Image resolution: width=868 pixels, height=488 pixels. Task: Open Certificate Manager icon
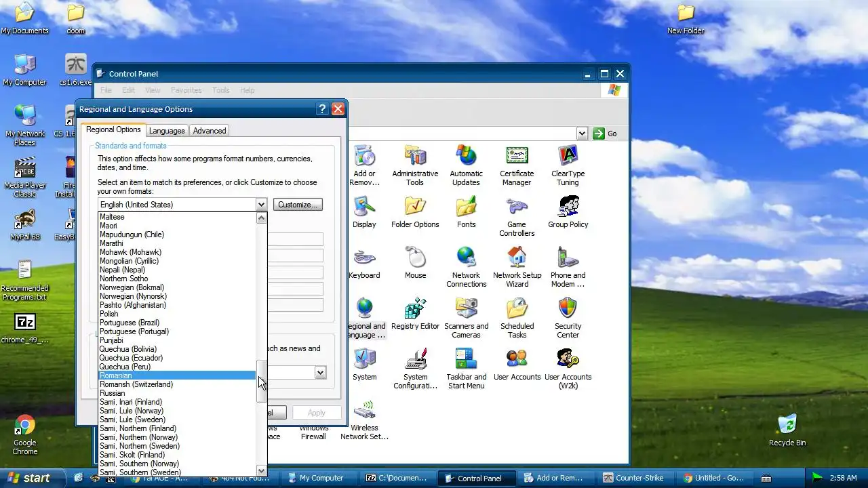[x=517, y=165]
